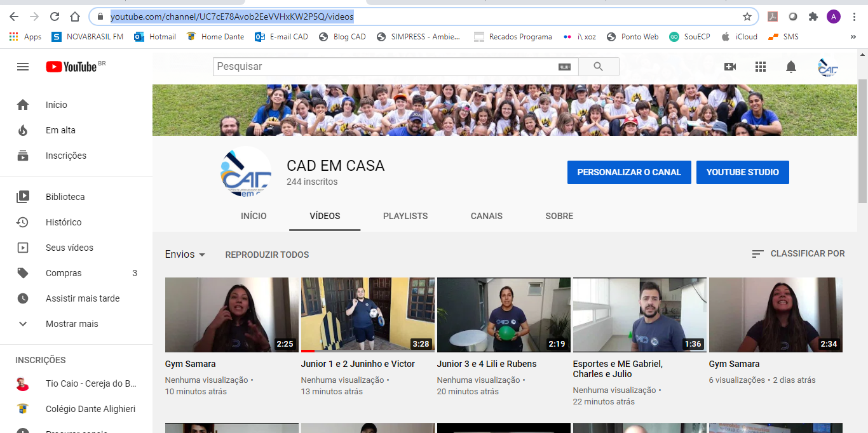Image resolution: width=868 pixels, height=433 pixels.
Task: Open the YouTube apps grid icon
Action: pos(761,67)
